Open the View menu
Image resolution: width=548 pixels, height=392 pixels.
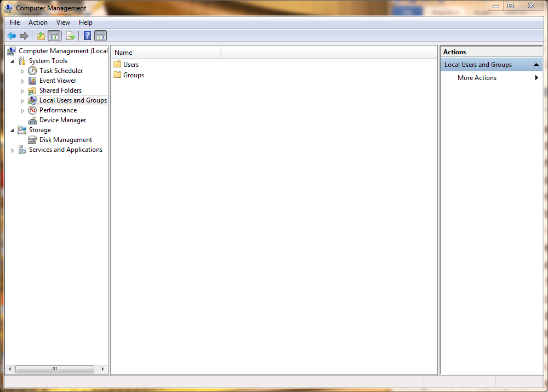tap(63, 22)
